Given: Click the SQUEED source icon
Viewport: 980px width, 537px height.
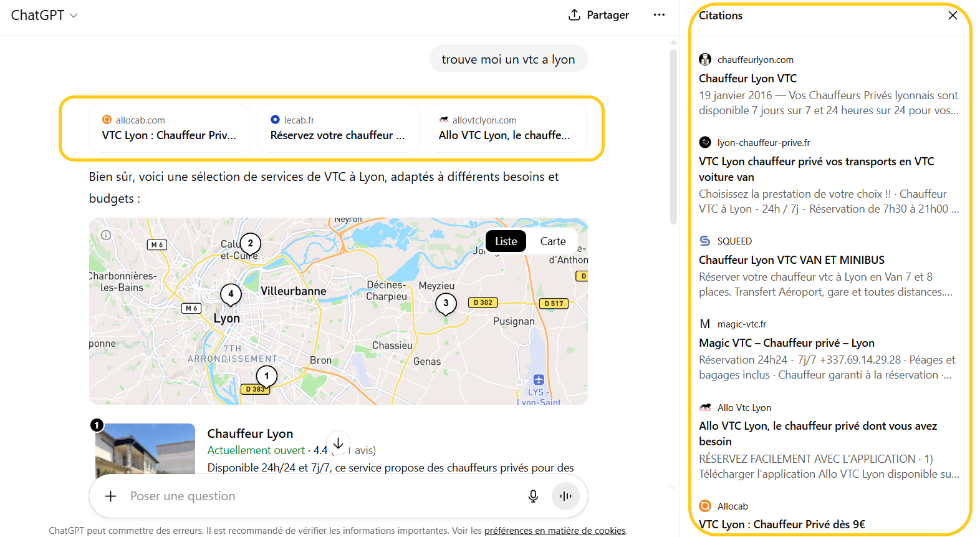Looking at the screenshot, I should [705, 241].
